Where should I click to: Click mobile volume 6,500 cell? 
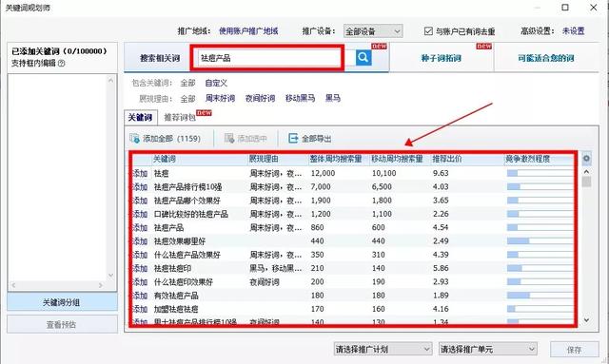[x=382, y=187]
